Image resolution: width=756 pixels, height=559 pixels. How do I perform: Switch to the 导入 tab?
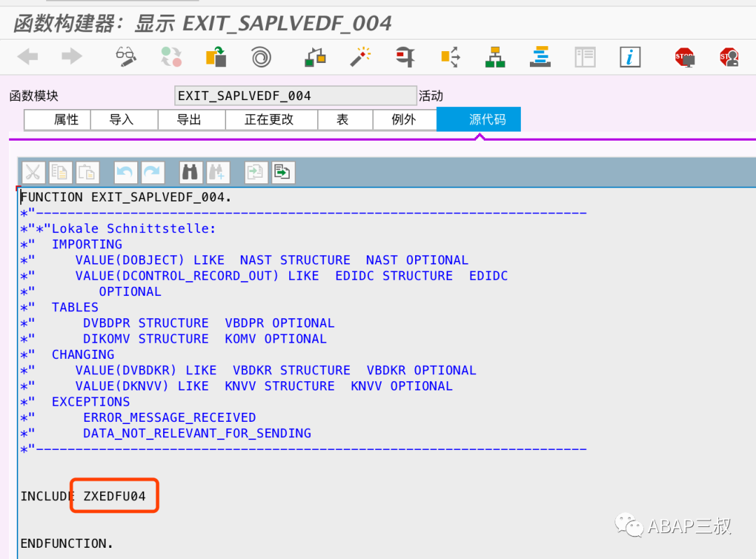[125, 120]
